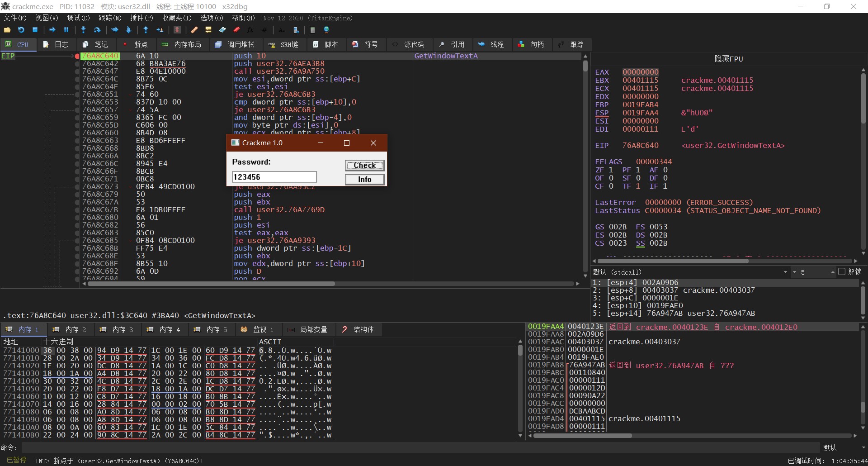Viewport: 868px width, 466px height.
Task: Step over the current instruction
Action: 97,30
